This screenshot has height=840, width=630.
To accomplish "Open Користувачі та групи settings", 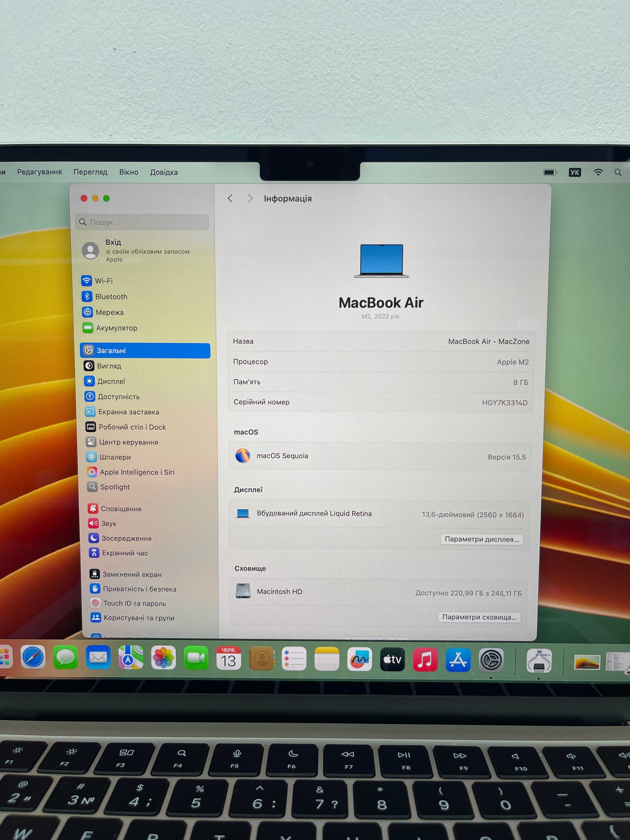I will pyautogui.click(x=132, y=617).
